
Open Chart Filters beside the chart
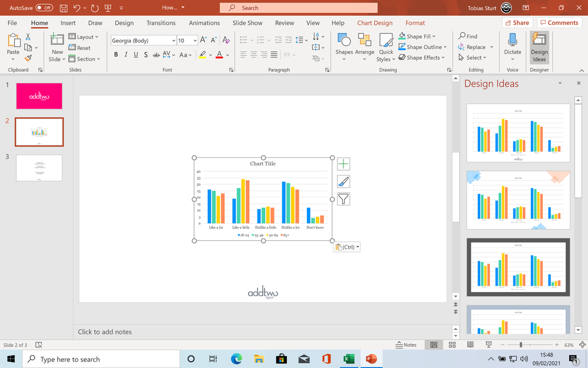(343, 198)
